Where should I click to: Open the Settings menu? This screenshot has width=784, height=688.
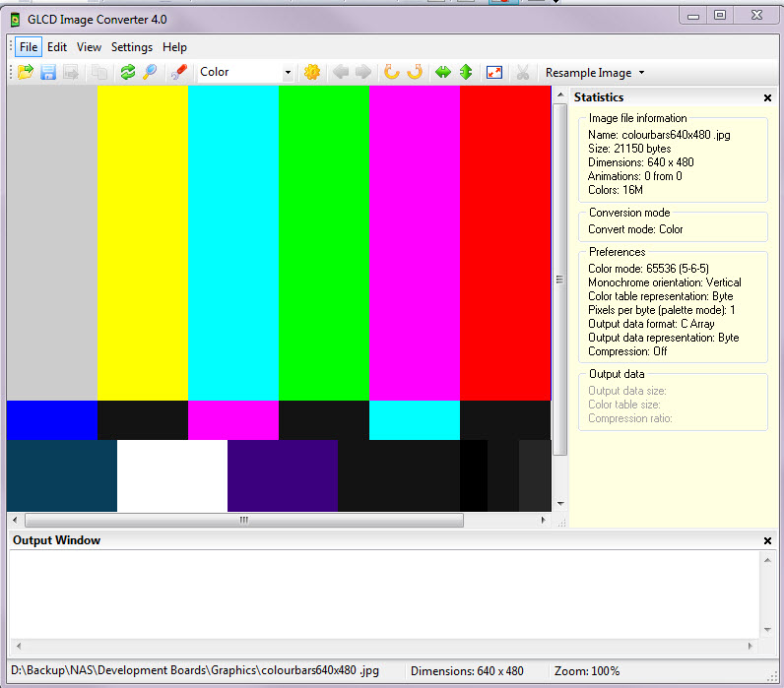(x=131, y=46)
